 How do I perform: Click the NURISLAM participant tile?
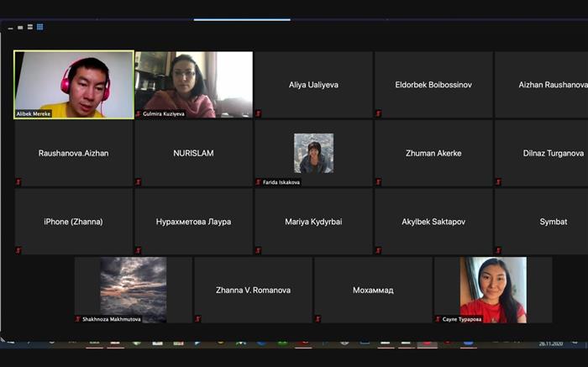pyautogui.click(x=193, y=154)
